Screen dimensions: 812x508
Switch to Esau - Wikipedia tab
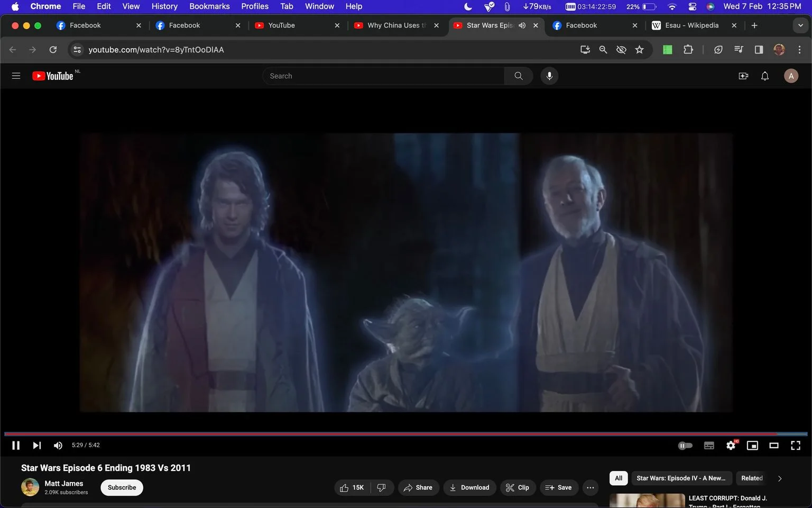pyautogui.click(x=693, y=25)
